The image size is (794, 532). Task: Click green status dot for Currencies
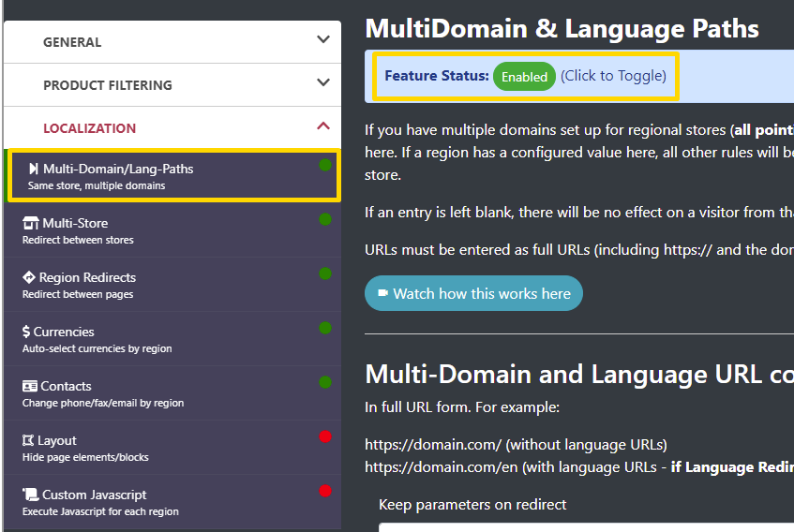tap(325, 328)
